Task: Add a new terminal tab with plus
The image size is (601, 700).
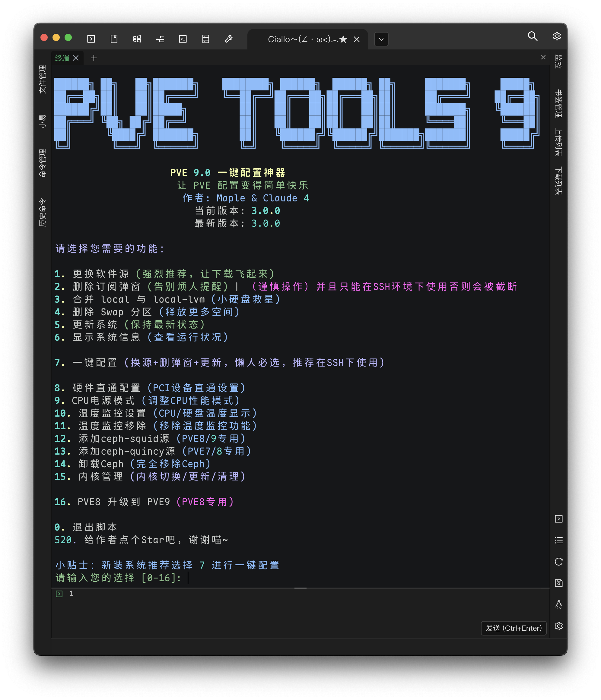Action: point(94,58)
